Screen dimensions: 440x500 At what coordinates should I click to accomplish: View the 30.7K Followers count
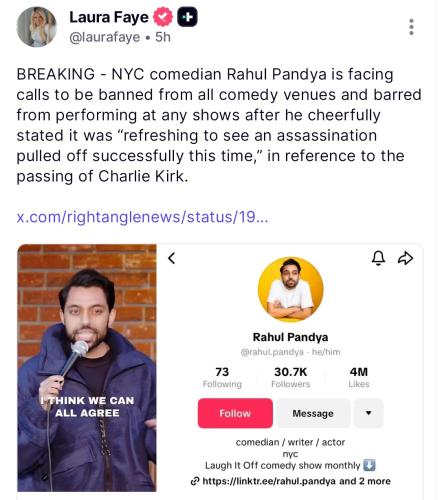pyautogui.click(x=290, y=377)
